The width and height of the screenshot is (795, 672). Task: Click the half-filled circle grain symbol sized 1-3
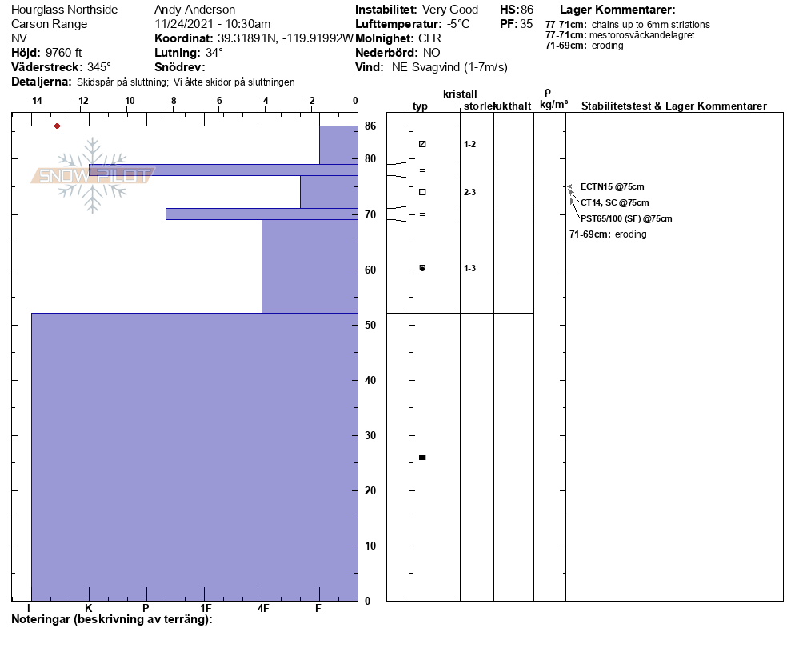(422, 268)
